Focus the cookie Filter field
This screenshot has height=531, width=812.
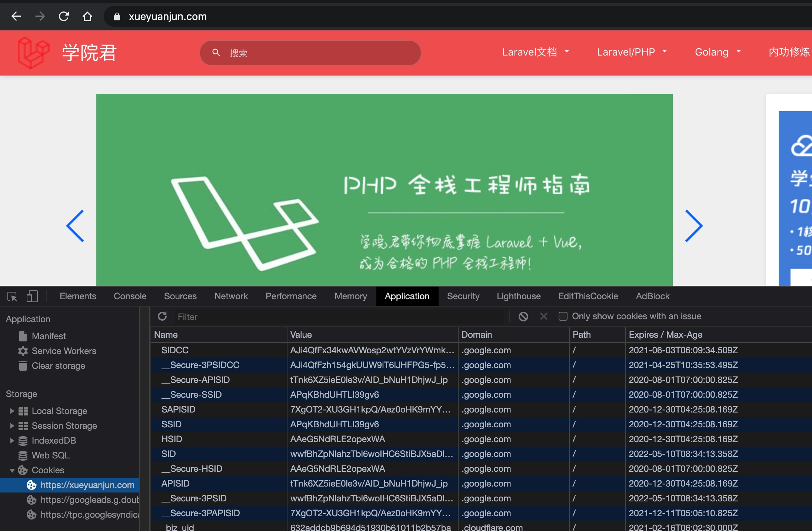point(339,317)
